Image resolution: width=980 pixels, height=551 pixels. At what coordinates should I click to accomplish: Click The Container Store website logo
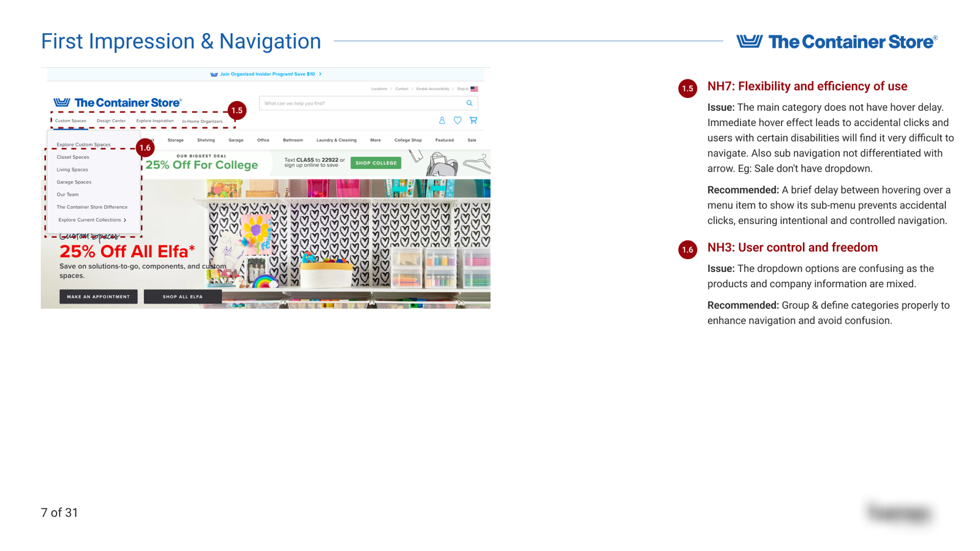coord(118,103)
